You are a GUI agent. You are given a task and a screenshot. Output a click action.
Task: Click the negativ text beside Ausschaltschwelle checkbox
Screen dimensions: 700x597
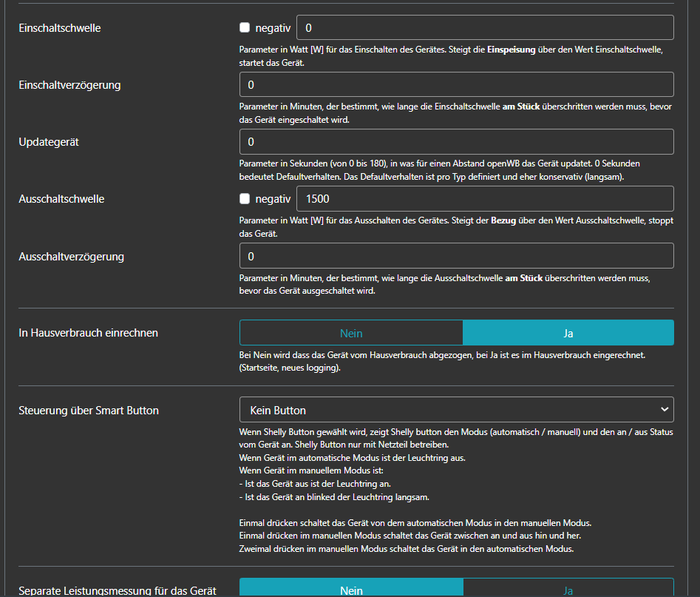tap(273, 199)
